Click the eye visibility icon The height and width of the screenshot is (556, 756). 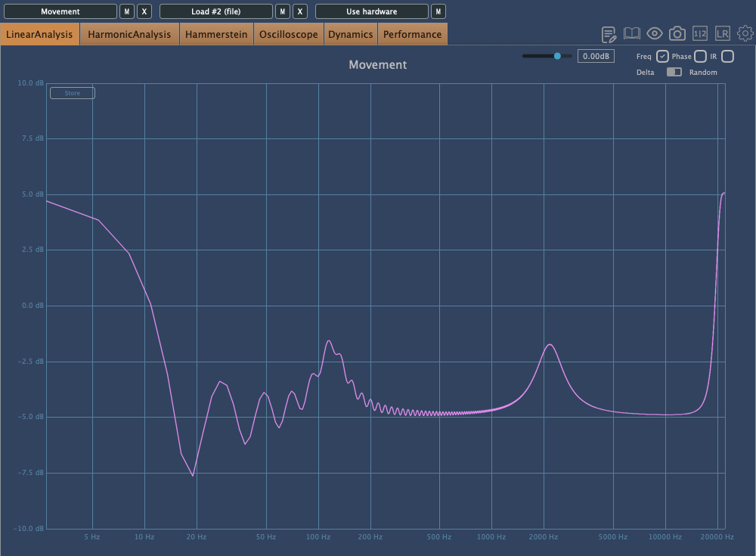[655, 34]
